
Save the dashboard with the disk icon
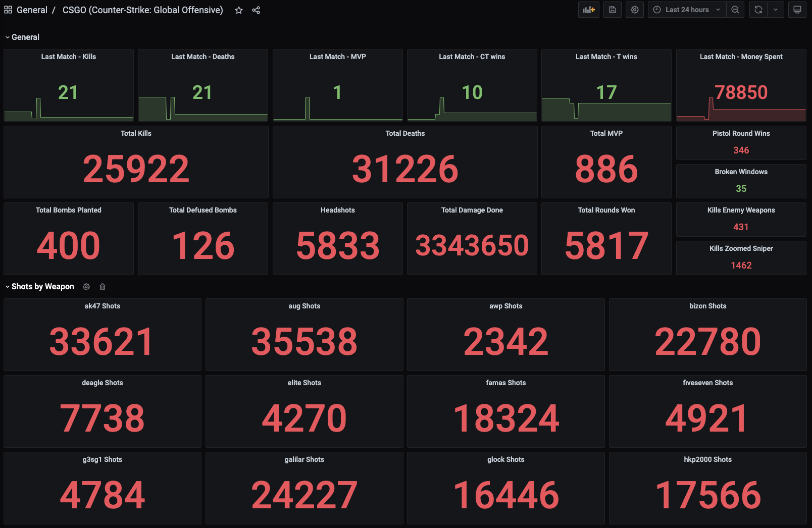613,10
